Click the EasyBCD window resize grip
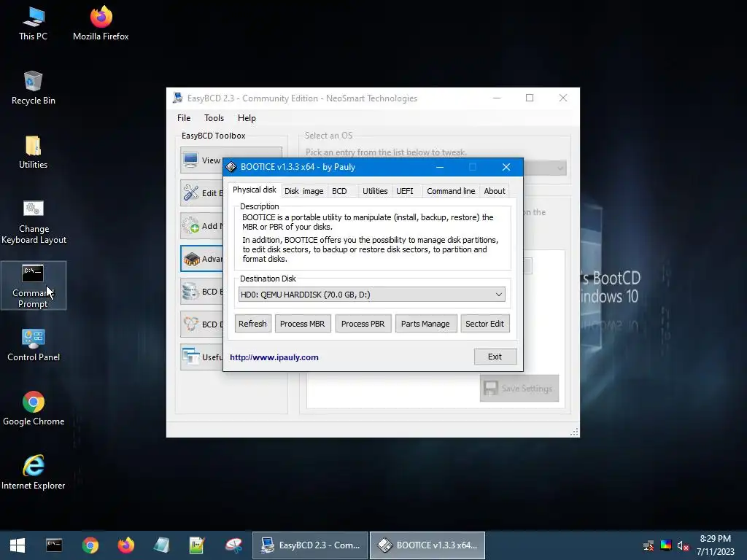 coord(574,432)
